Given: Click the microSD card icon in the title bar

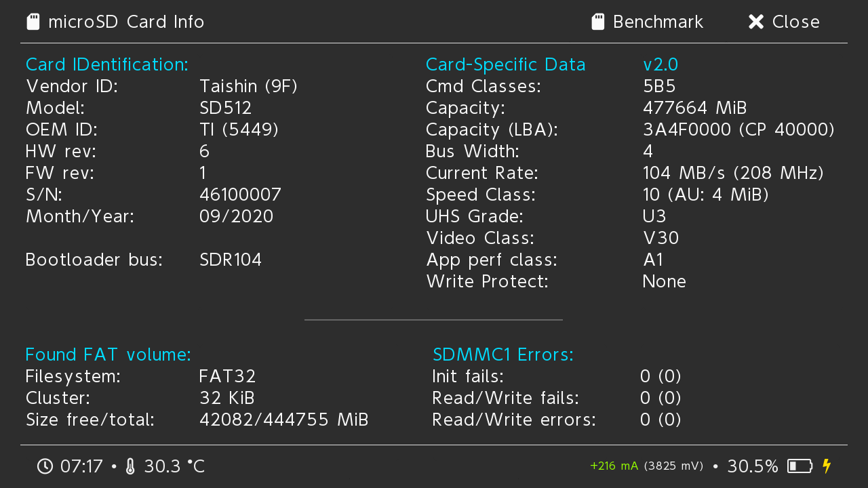Looking at the screenshot, I should pos(32,21).
